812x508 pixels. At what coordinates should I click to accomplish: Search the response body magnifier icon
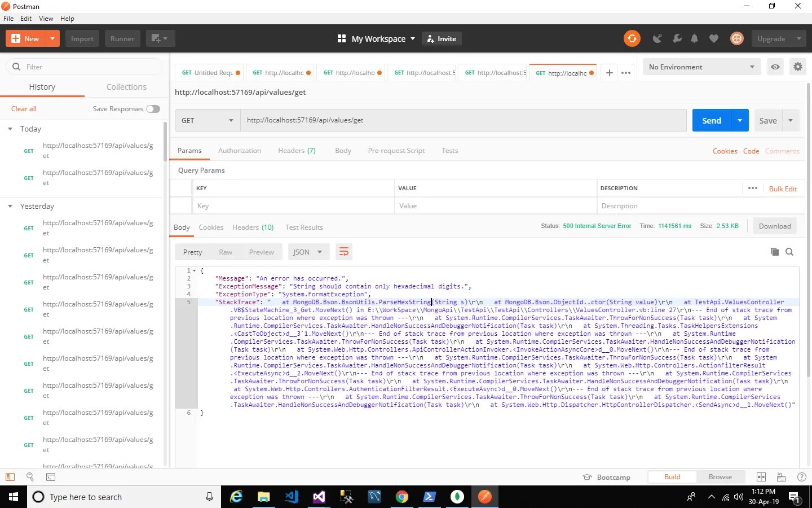(789, 252)
